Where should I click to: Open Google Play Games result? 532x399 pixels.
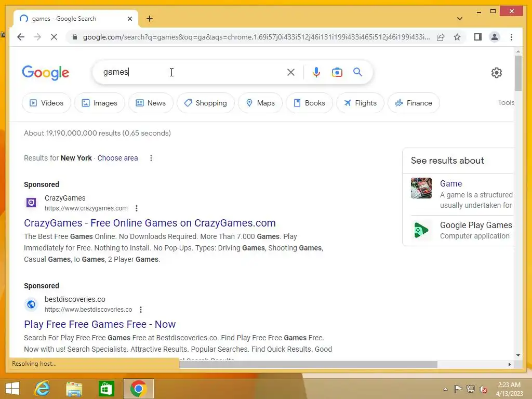click(x=476, y=225)
